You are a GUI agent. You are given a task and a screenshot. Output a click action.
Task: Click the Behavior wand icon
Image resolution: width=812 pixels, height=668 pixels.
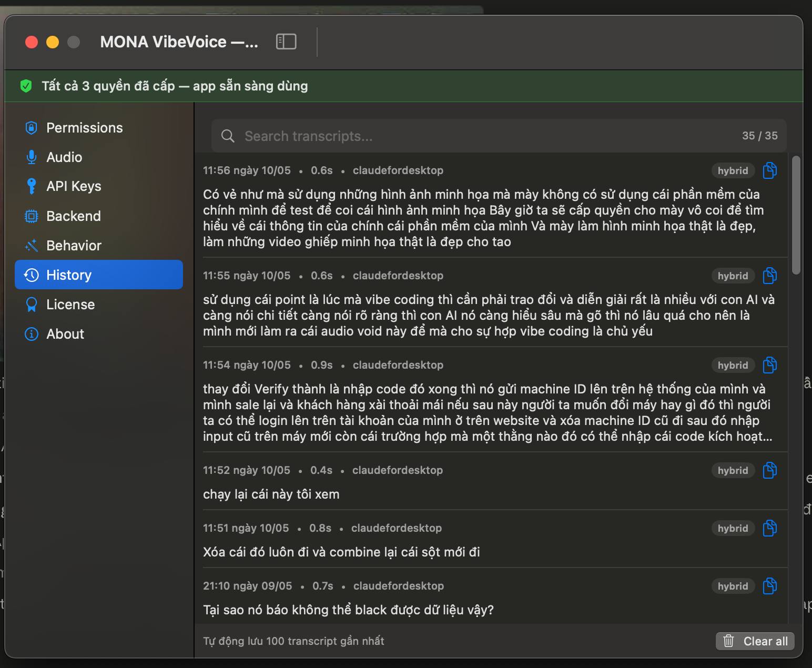click(32, 246)
